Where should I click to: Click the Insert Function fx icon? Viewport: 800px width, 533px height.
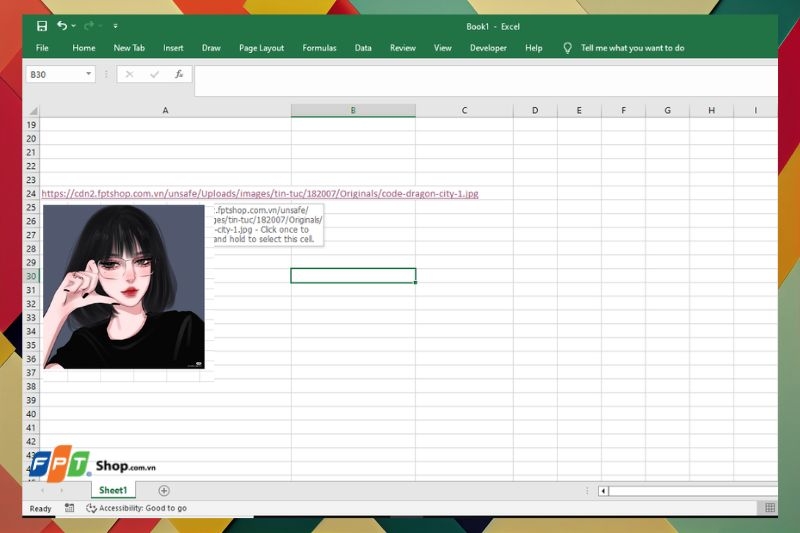(179, 74)
